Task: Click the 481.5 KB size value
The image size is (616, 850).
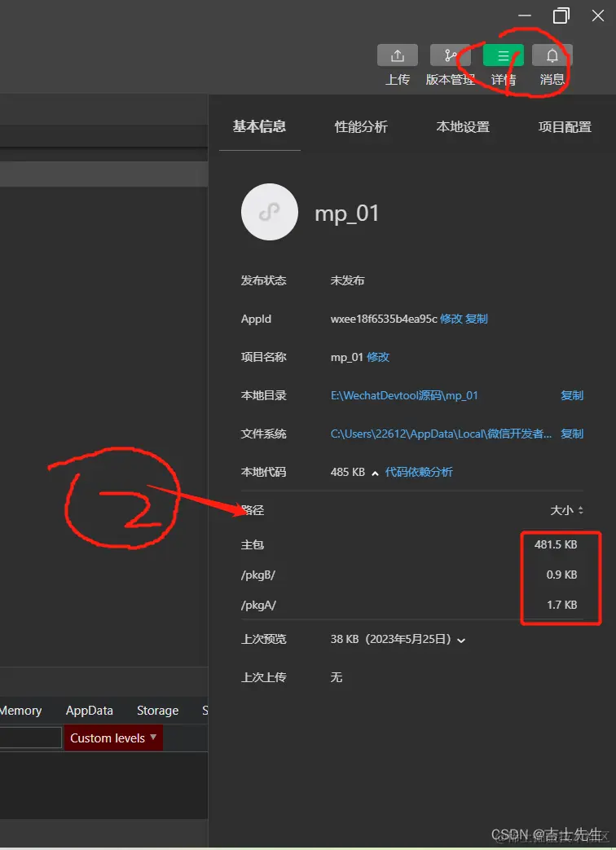Action: click(556, 544)
